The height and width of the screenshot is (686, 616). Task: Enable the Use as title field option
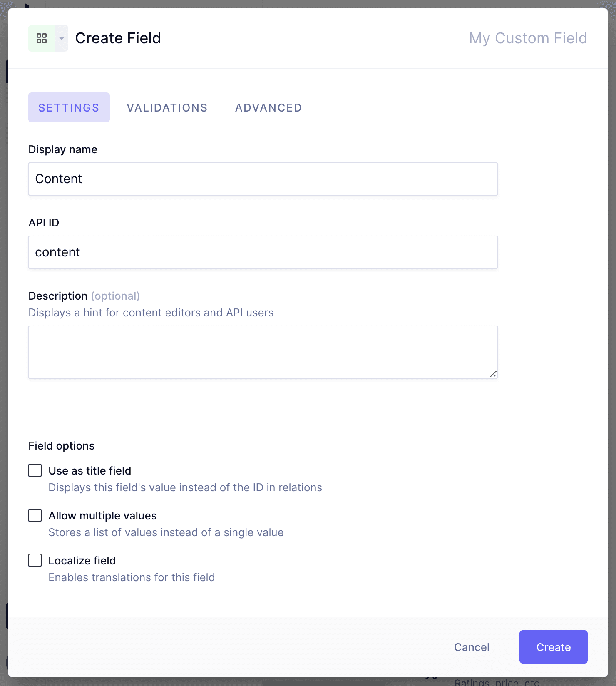coord(35,470)
